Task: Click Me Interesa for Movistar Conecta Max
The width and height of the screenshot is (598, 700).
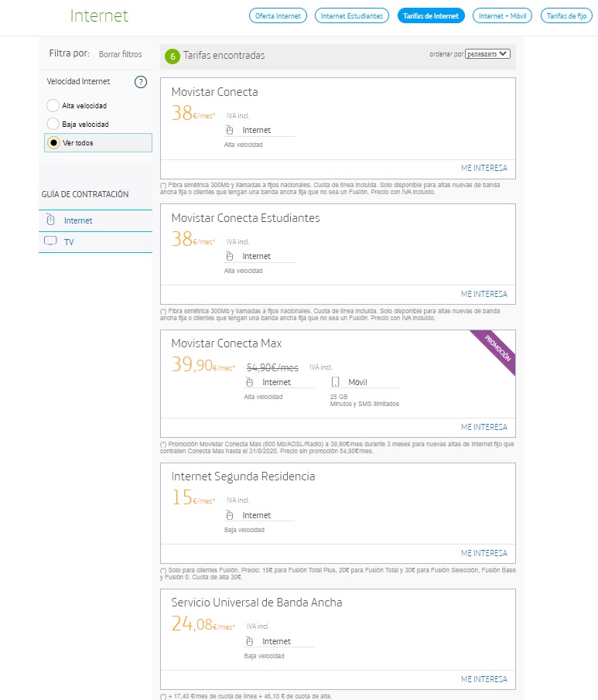Action: 484,427
